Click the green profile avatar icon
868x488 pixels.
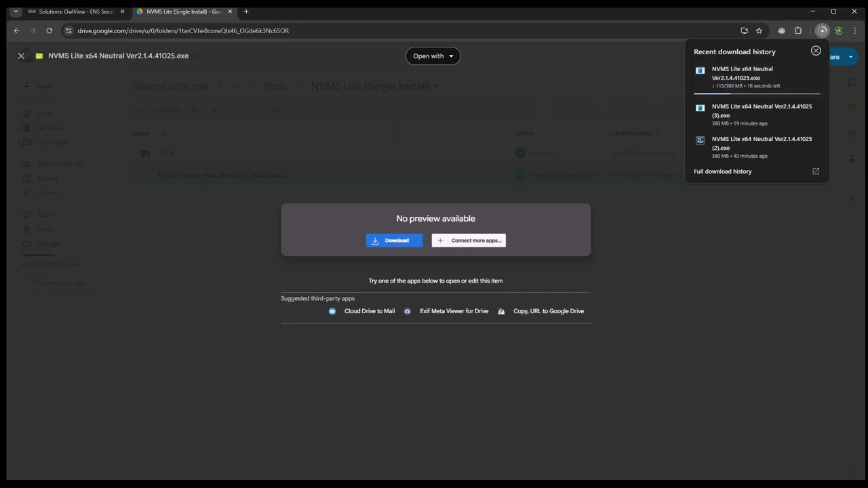(839, 30)
